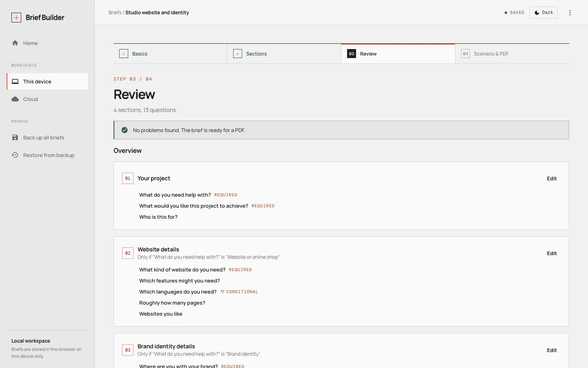Click the Sections step checkmark icon

[x=238, y=54]
